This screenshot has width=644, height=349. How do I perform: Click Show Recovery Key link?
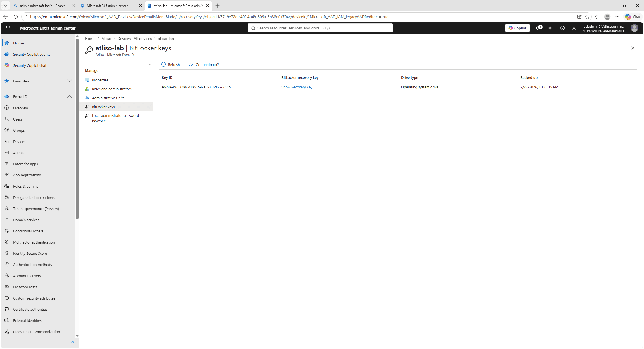click(x=297, y=87)
